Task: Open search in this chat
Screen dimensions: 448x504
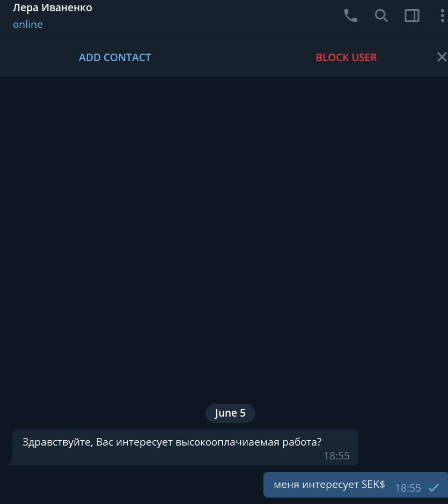Action: 381,16
